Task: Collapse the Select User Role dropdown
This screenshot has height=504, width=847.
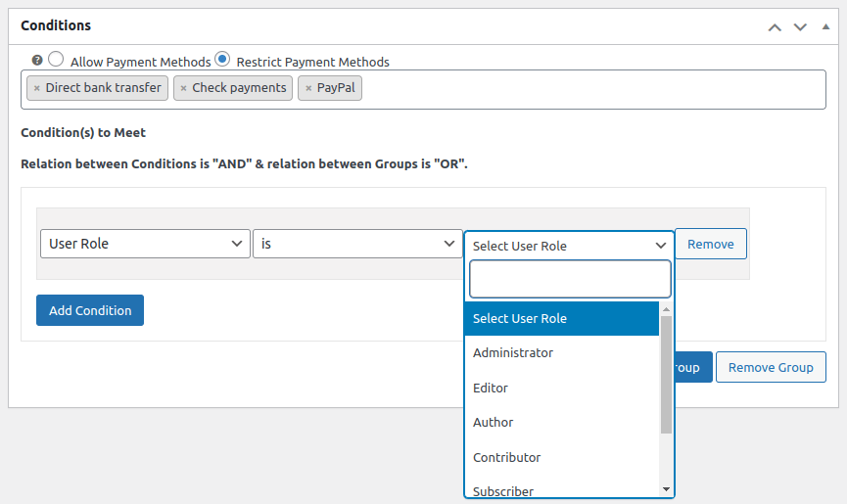Action: coord(569,246)
